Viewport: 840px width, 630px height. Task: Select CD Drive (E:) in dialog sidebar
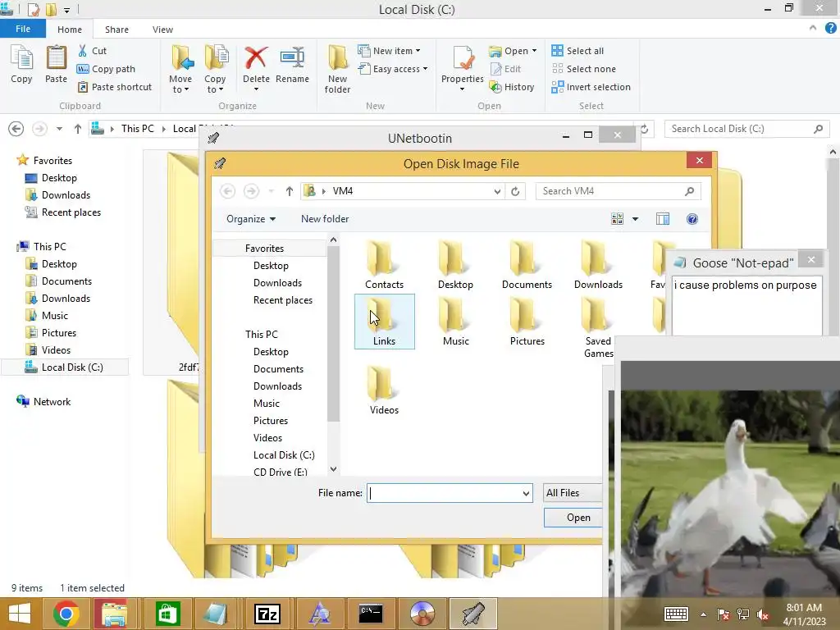(x=281, y=472)
